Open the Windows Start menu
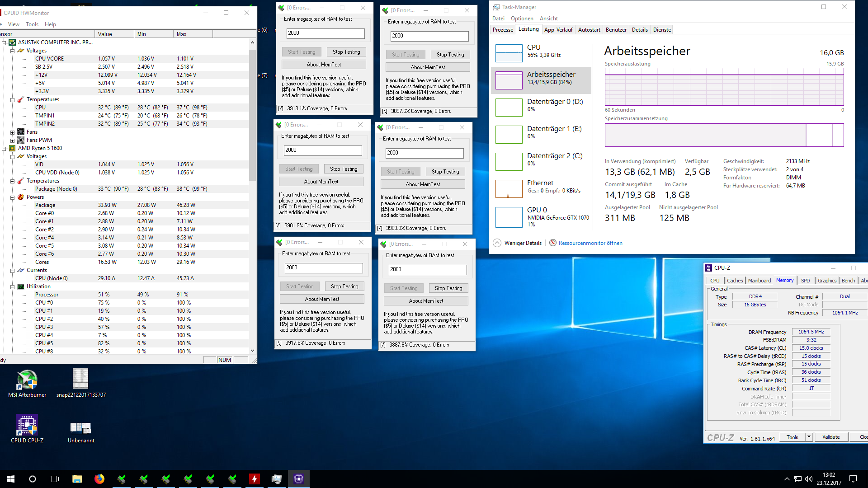Screen dimensions: 868x488 click(11, 479)
